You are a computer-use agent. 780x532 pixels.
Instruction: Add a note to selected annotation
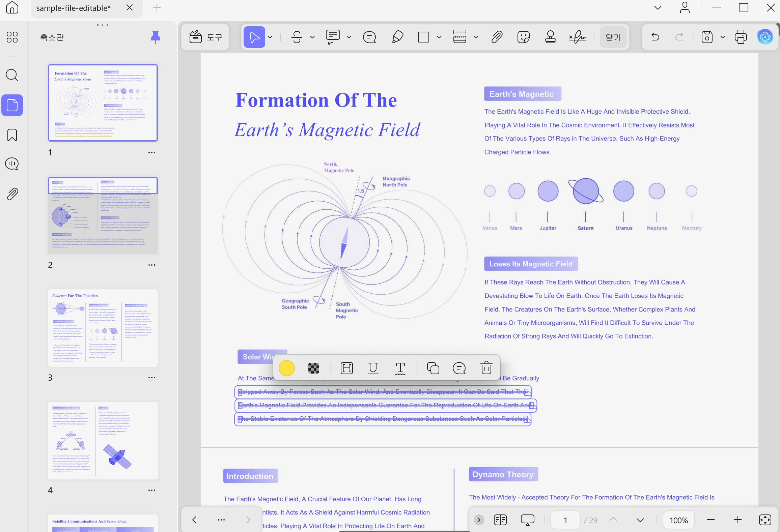coord(459,368)
